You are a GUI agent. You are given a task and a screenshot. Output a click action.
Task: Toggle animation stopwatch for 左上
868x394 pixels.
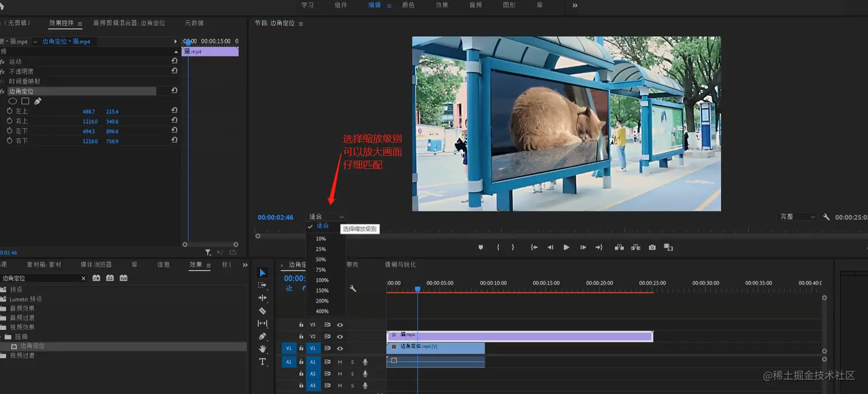coord(9,111)
